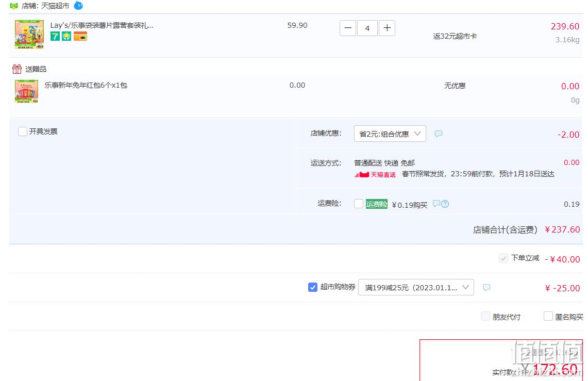This screenshot has width=588, height=381.
Task: Click the Tmall Supermarket store logo icon
Action: [14, 6]
